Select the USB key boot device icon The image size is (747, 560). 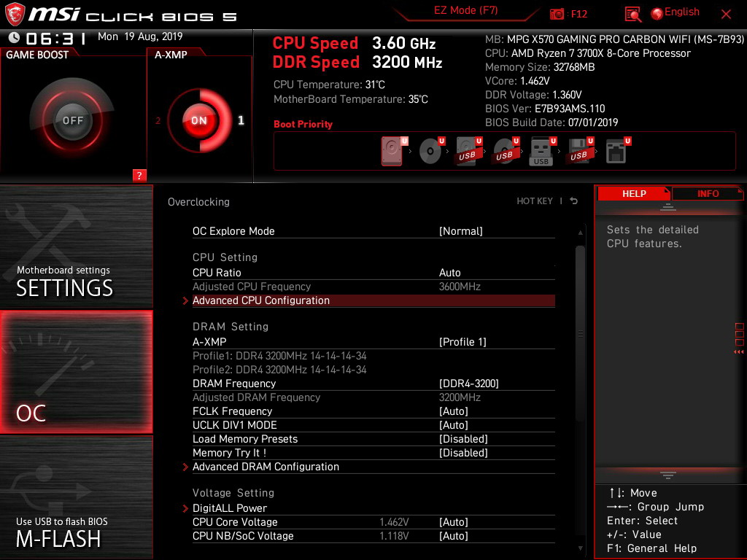pyautogui.click(x=541, y=152)
